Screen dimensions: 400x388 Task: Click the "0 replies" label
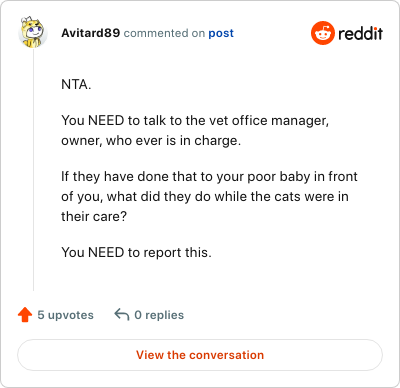(159, 315)
